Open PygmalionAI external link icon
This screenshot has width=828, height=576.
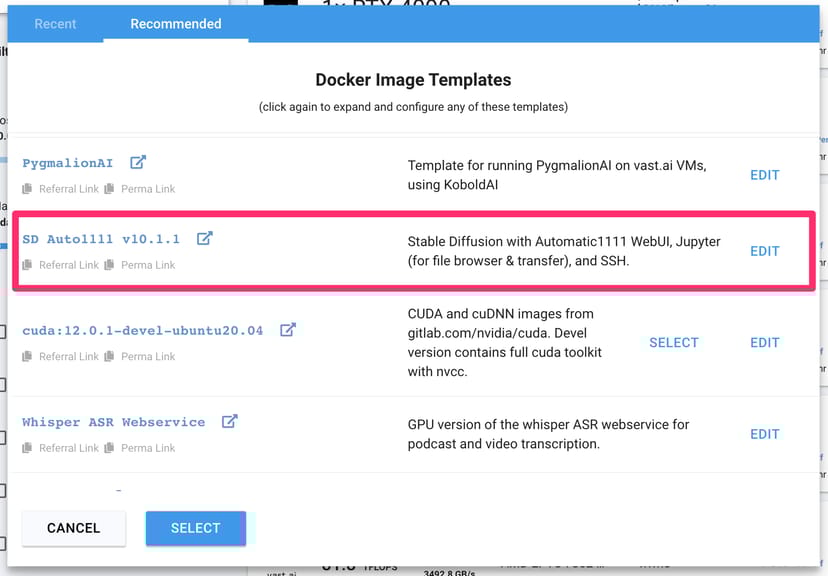pyautogui.click(x=138, y=162)
